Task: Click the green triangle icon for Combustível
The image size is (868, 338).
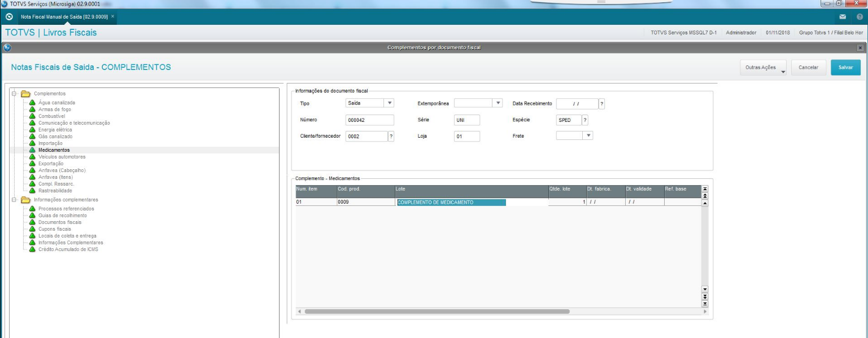Action: click(32, 116)
